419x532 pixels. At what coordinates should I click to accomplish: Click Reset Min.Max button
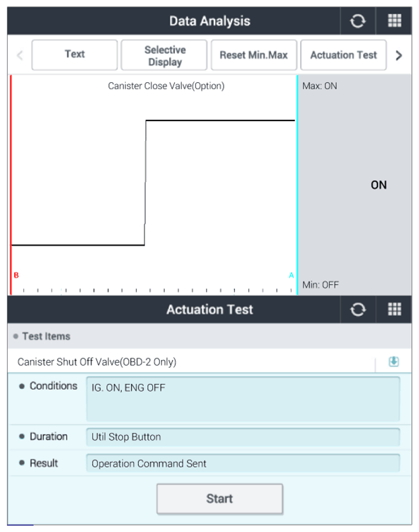click(x=254, y=55)
